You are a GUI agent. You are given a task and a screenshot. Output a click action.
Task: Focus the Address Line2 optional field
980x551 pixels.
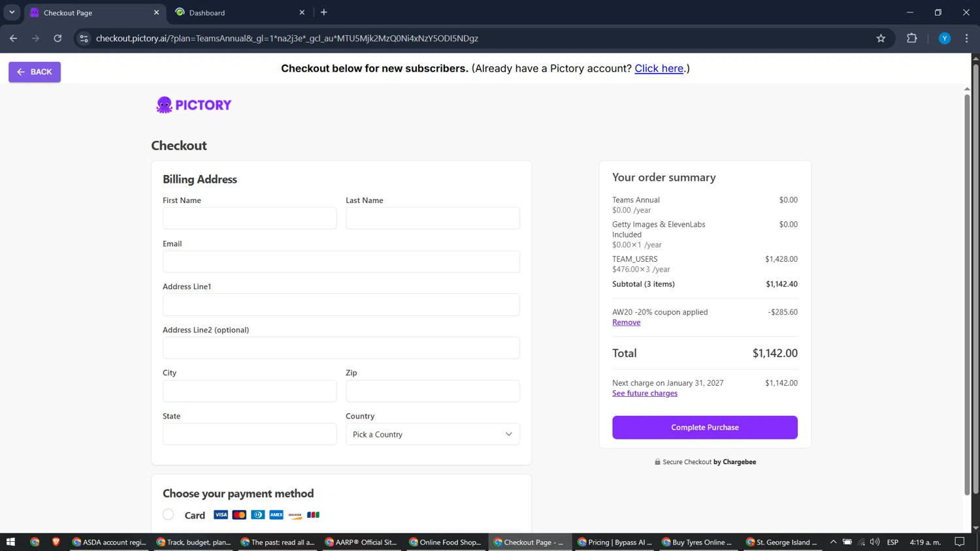point(341,347)
